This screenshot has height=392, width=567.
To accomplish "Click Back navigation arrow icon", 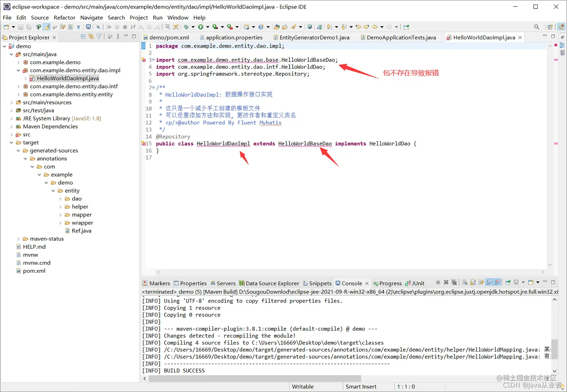I will point(375,27).
